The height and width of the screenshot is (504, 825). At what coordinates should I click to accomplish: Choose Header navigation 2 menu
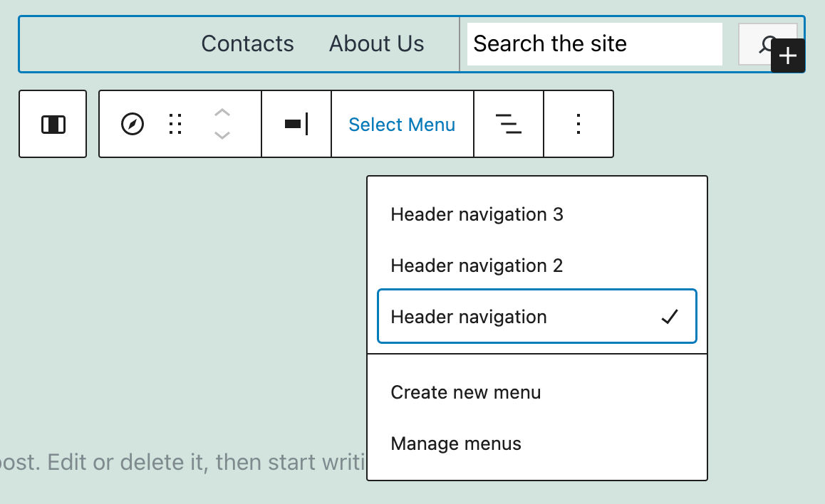477,266
